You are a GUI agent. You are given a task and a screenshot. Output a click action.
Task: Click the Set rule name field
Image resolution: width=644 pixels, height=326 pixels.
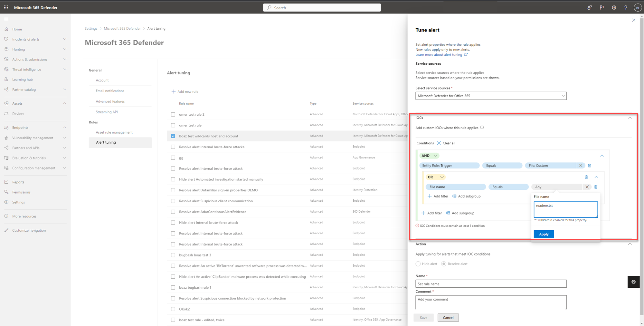491,284
